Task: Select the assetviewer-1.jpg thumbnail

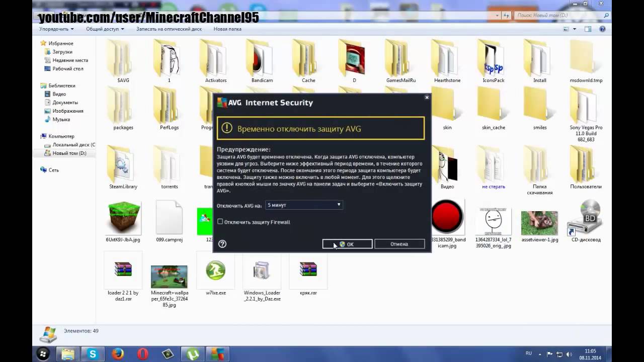Action: 540,222
